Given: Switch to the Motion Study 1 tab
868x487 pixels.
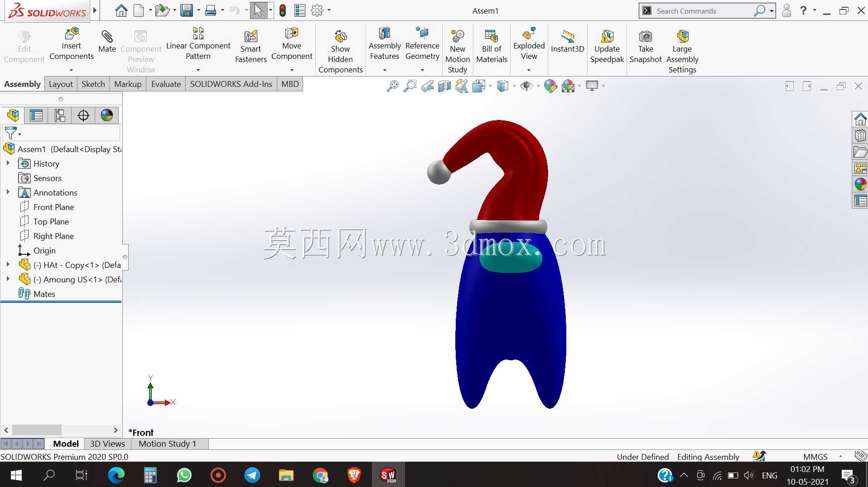Looking at the screenshot, I should (167, 444).
